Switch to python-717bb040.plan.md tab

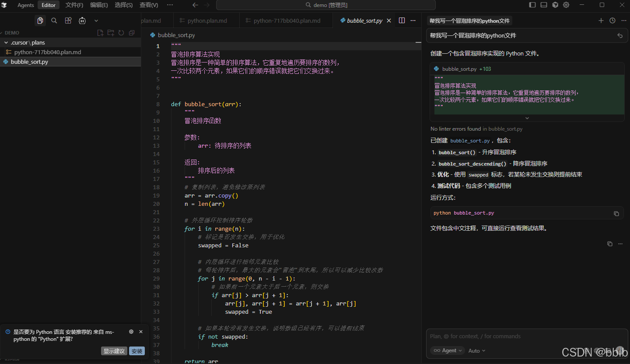(x=287, y=21)
